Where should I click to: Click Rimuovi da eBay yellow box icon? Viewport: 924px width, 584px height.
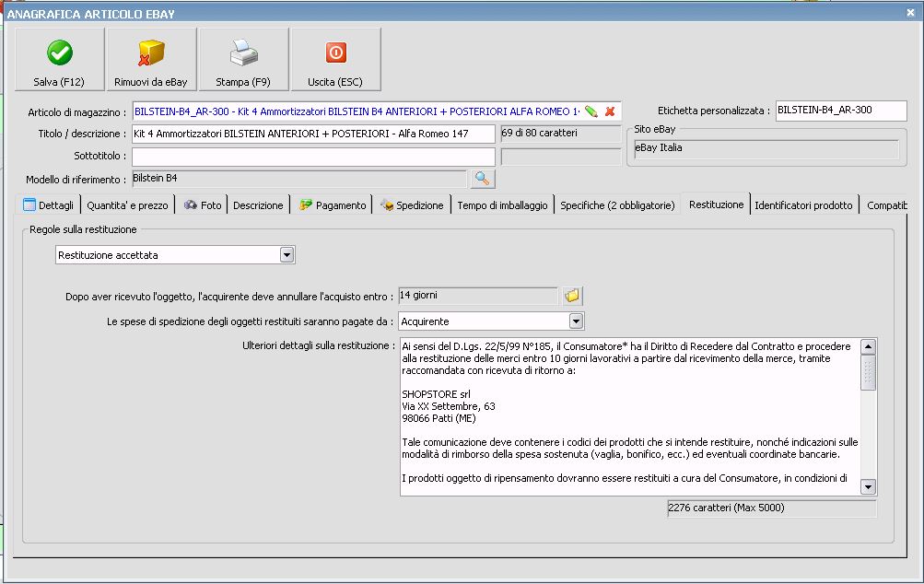151,53
